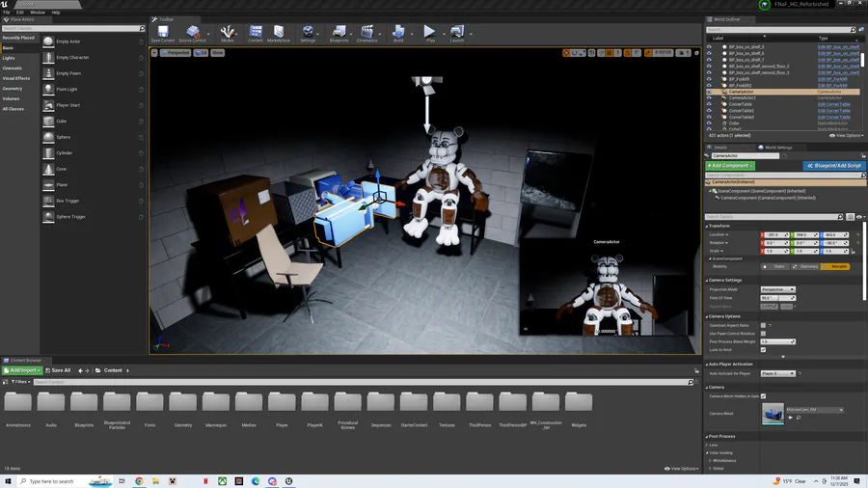Image resolution: width=868 pixels, height=488 pixels.
Task: Open the Unreal Editor icon on the Windows taskbar
Action: pos(288,481)
